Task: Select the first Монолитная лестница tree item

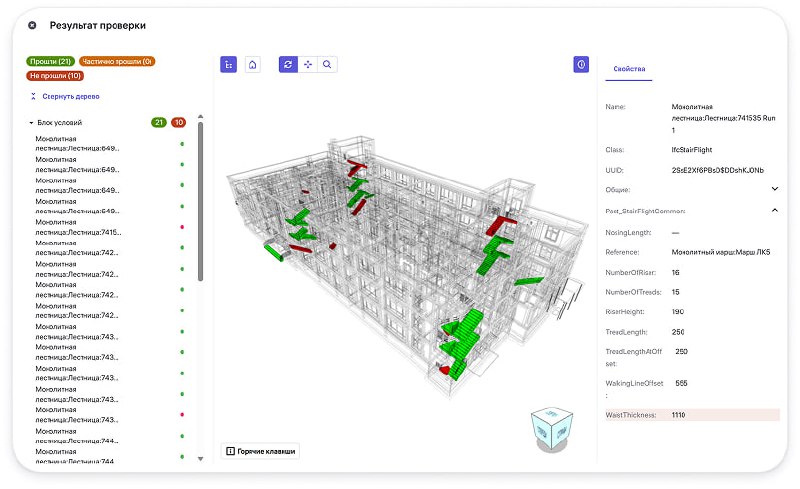Action: point(77,144)
